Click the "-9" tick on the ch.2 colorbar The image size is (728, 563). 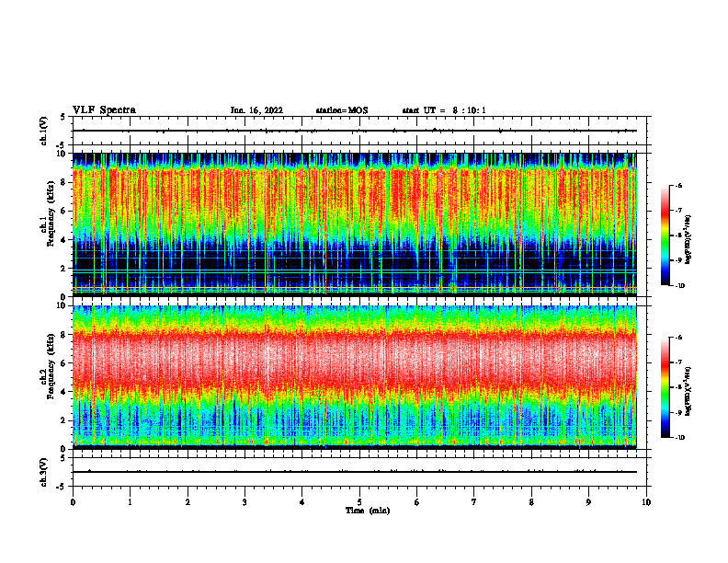(x=679, y=412)
